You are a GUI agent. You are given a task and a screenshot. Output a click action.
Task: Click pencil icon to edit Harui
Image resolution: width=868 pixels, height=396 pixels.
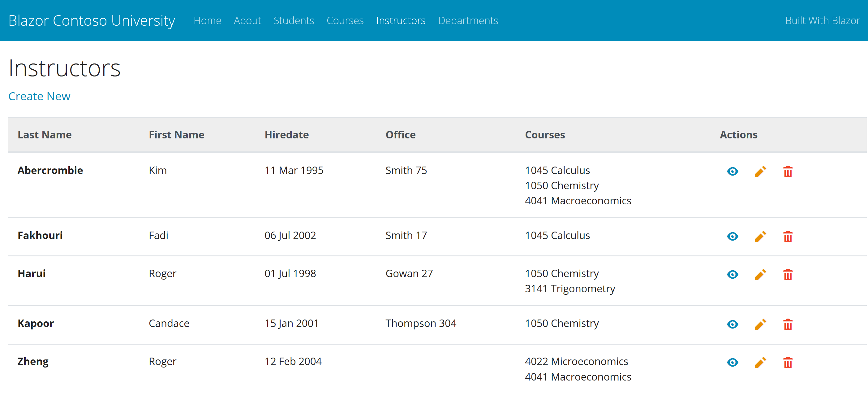tap(760, 274)
